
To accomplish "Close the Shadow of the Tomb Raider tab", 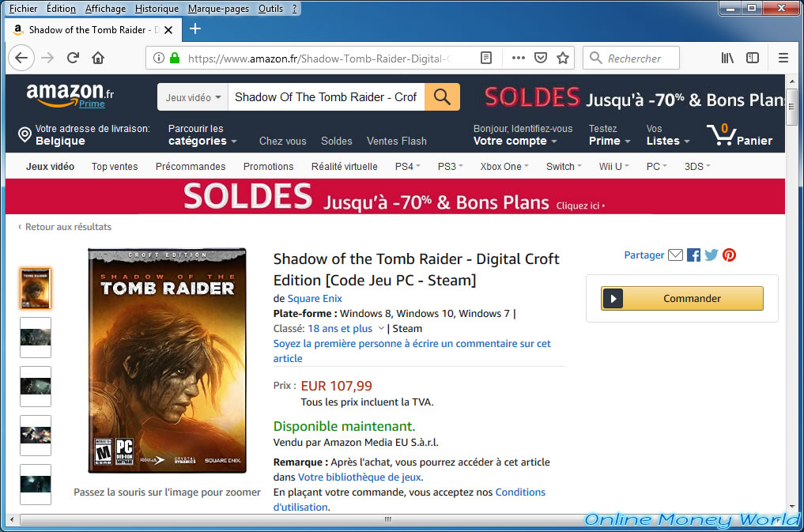I will [x=168, y=30].
